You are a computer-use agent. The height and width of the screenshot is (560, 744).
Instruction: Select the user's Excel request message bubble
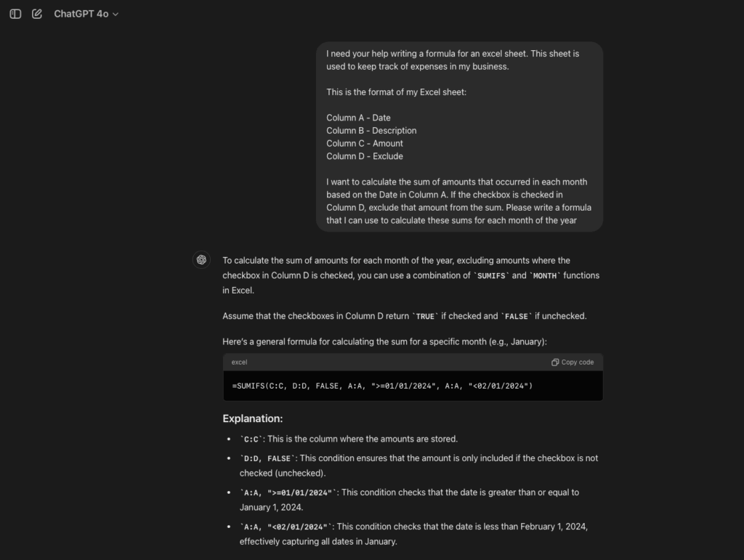coord(459,137)
